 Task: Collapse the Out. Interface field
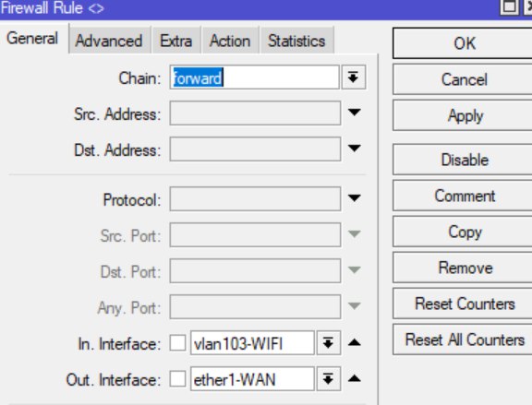pos(355,378)
